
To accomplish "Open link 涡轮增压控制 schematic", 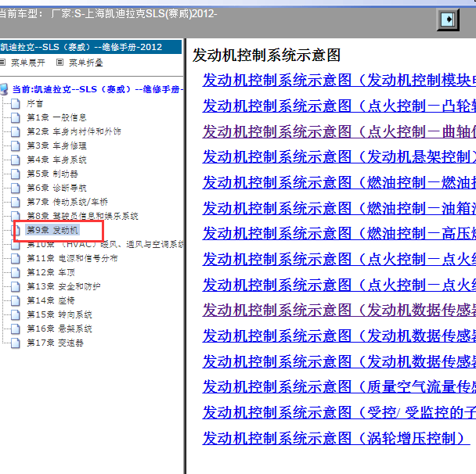I will tap(336, 438).
